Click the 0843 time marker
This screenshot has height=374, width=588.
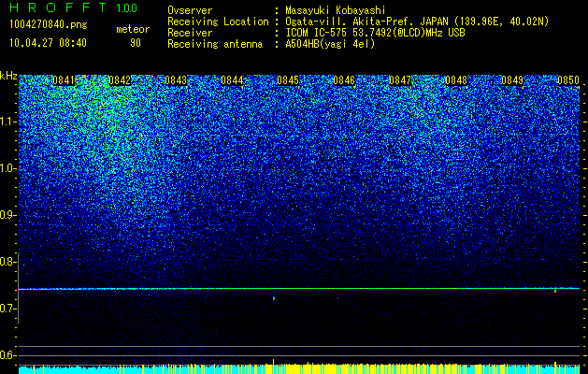click(x=176, y=80)
